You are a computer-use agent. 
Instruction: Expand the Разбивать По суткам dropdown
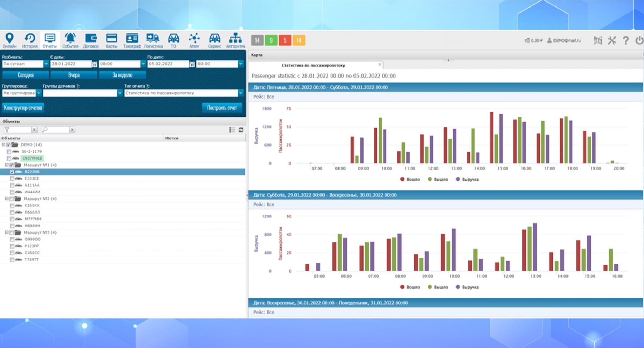click(46, 64)
